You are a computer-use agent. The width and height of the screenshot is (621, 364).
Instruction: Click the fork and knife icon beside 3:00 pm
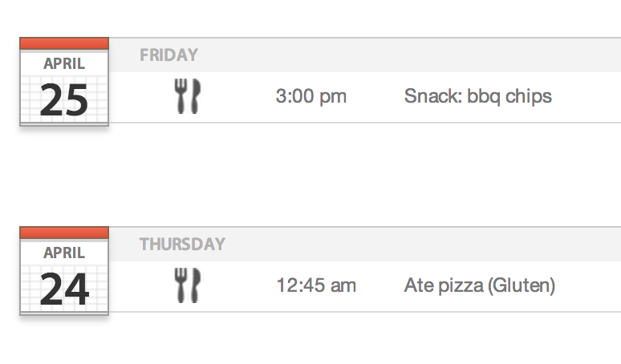click(x=187, y=96)
